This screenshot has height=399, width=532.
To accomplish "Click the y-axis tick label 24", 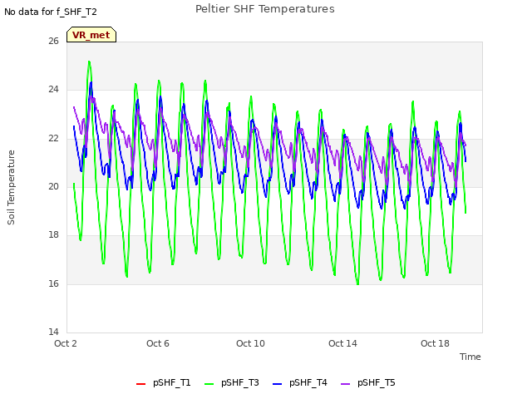I will [53, 90].
